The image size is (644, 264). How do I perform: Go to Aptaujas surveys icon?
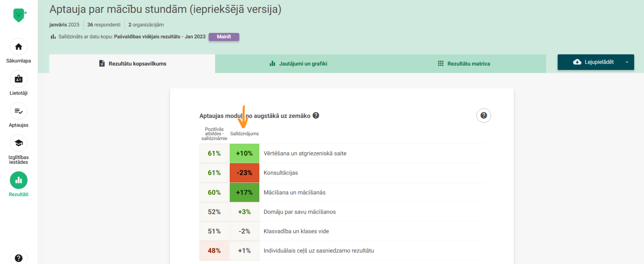(19, 111)
